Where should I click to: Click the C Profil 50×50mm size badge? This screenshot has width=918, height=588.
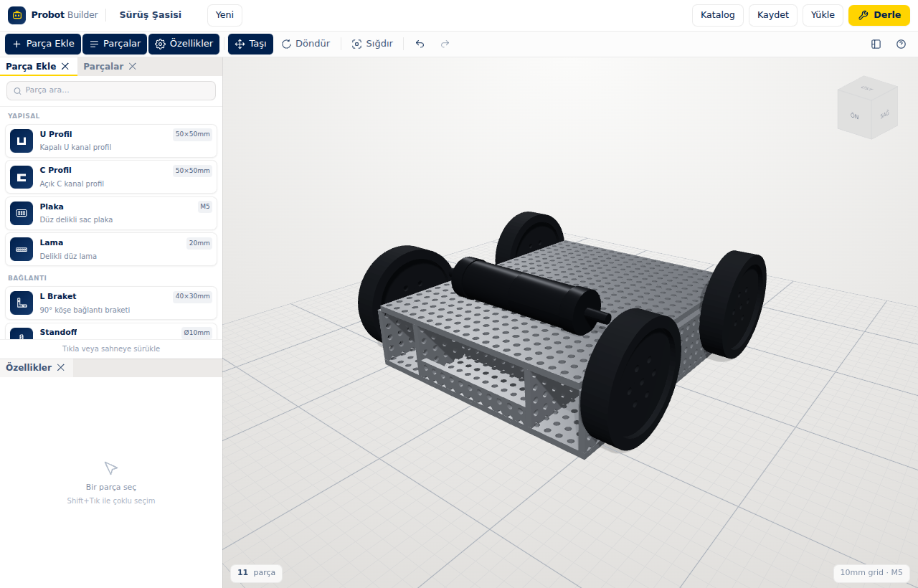pyautogui.click(x=192, y=171)
